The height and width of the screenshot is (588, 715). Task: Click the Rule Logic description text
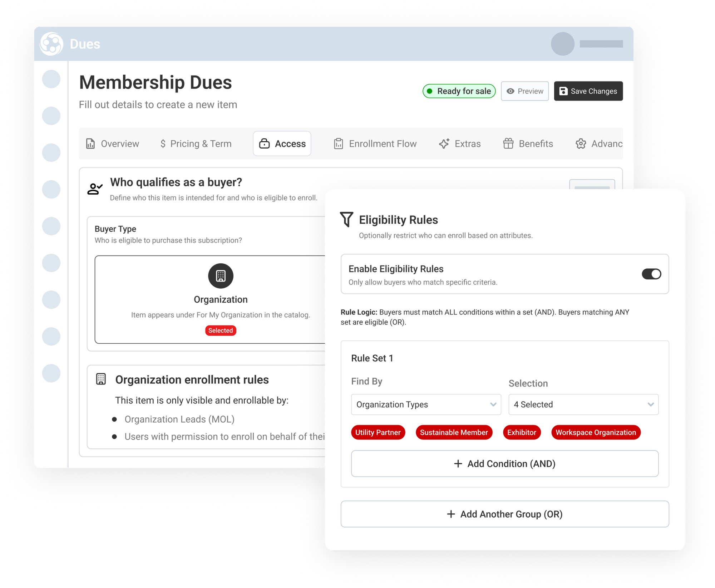[485, 317]
